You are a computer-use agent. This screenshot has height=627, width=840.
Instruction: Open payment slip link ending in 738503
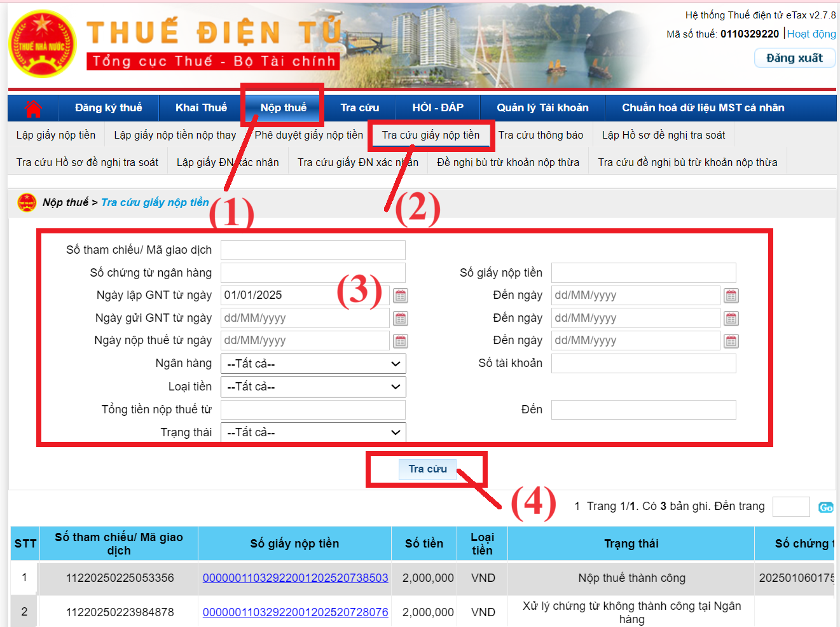point(295,578)
